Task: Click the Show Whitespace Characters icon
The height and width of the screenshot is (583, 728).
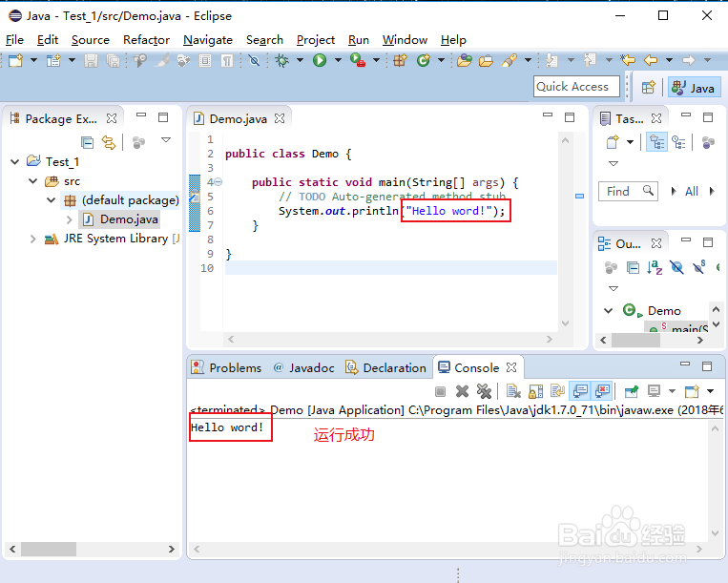Action: click(227, 60)
